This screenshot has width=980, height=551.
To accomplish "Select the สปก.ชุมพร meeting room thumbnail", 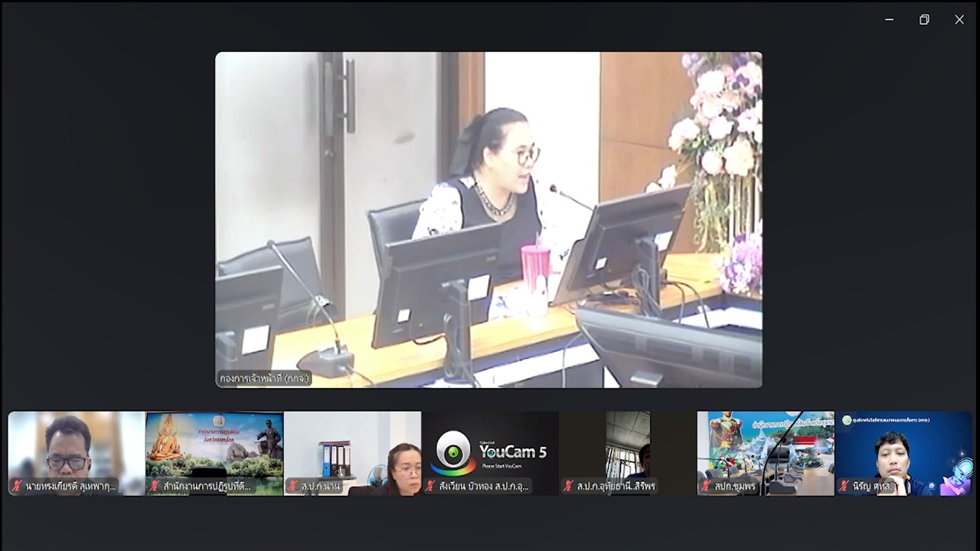I will (x=766, y=448).
